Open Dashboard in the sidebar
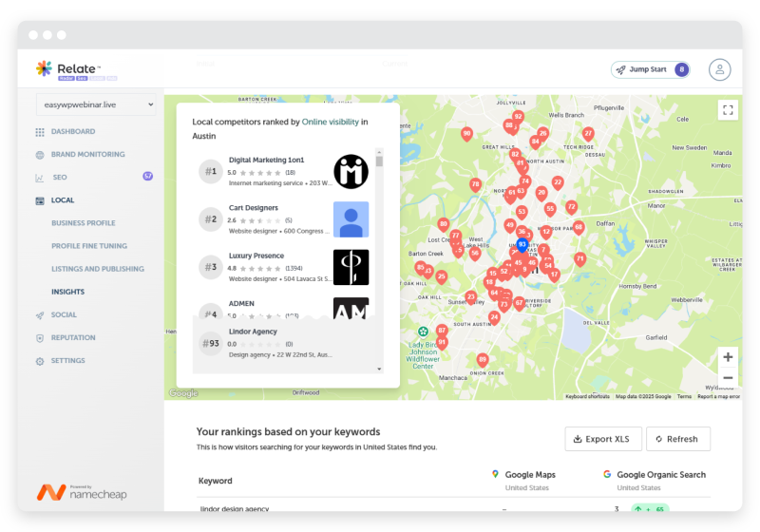This screenshot has height=532, width=760. tap(73, 131)
